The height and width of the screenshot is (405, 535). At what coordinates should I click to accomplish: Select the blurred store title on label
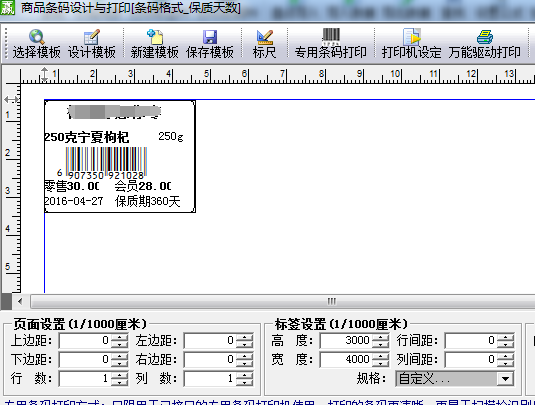(114, 112)
